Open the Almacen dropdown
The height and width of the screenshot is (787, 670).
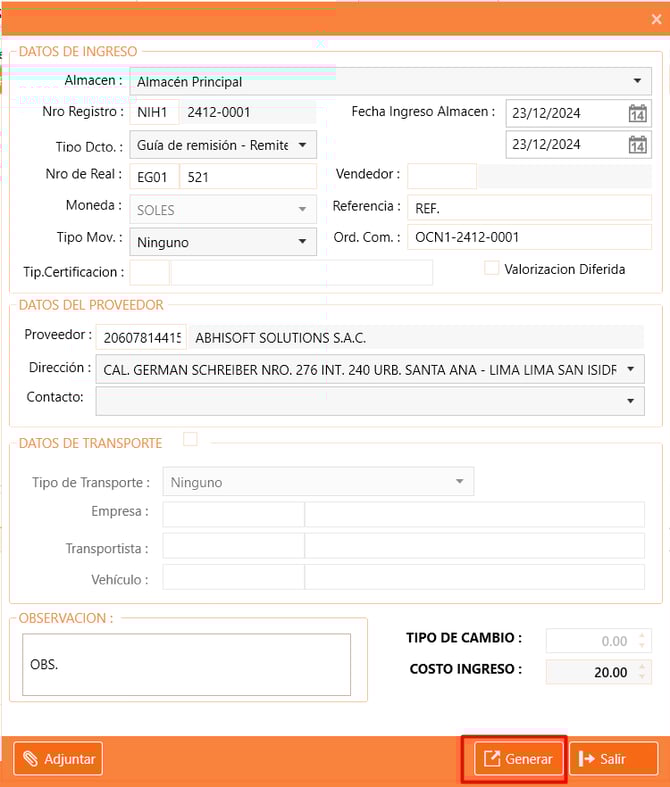[390, 81]
